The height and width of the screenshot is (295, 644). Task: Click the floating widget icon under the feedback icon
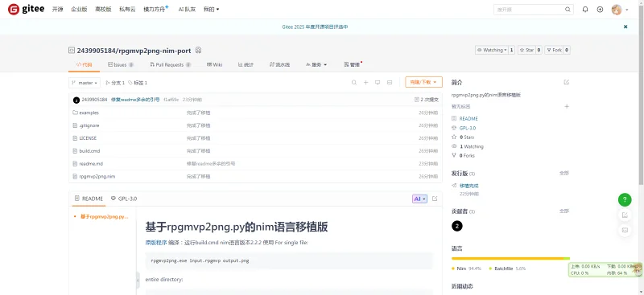[625, 230]
